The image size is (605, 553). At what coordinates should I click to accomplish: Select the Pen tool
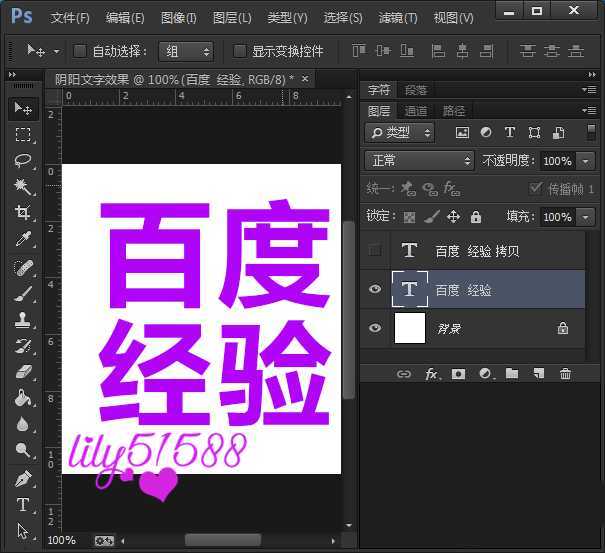(x=22, y=479)
